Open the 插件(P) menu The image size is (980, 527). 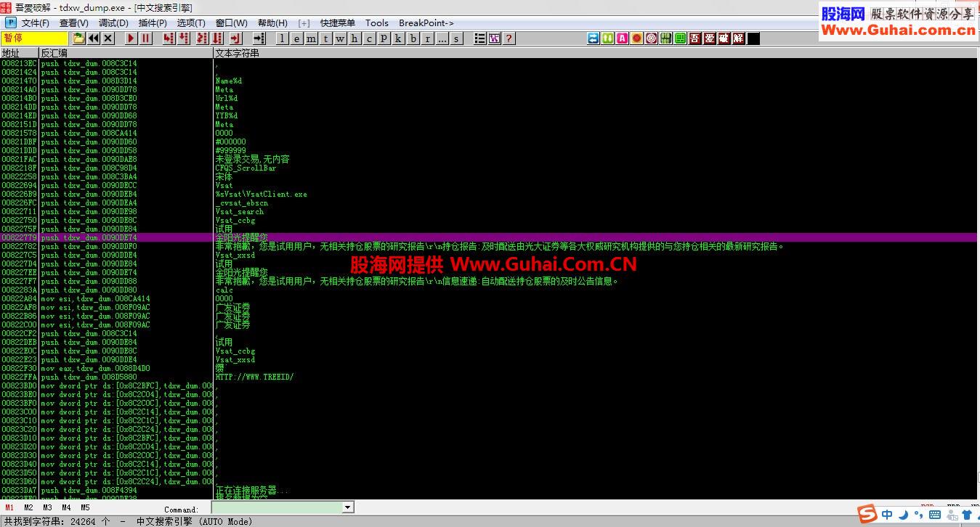(x=153, y=23)
